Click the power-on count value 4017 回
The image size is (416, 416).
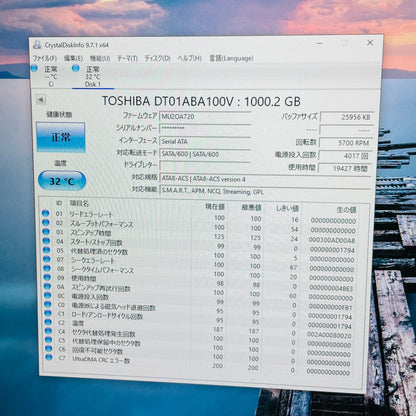[x=345, y=156]
